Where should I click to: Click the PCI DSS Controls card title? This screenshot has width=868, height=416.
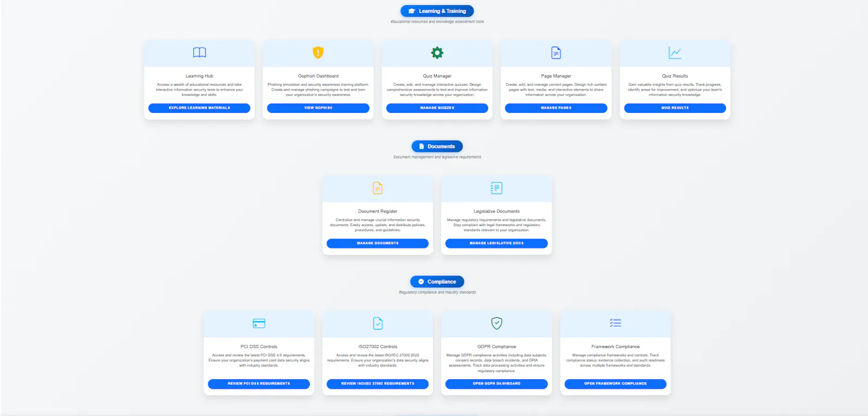coord(259,347)
